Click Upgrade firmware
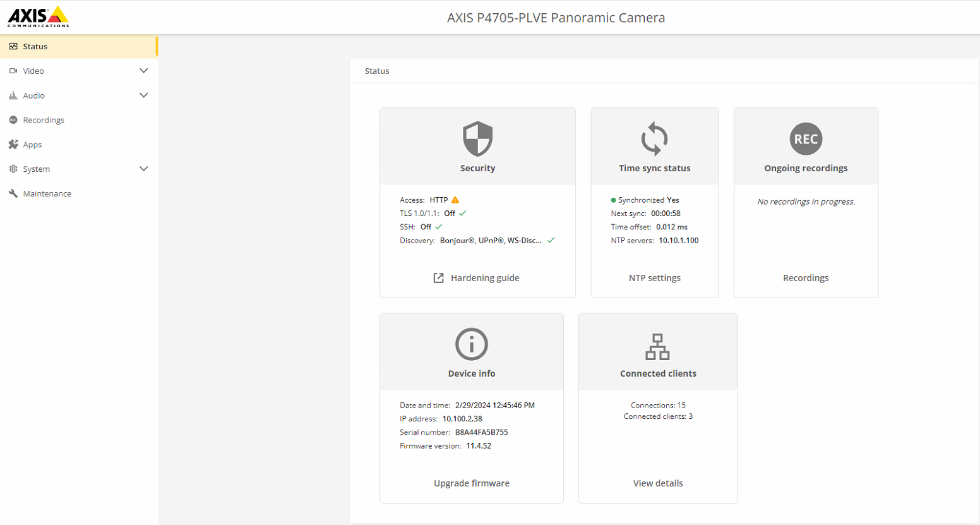The image size is (980, 525). tap(471, 483)
